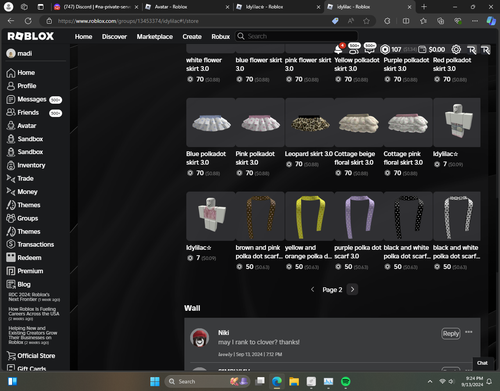This screenshot has height=391, width=500.
Task: Bookmark page with the star icon
Action: pyautogui.click(x=366, y=21)
